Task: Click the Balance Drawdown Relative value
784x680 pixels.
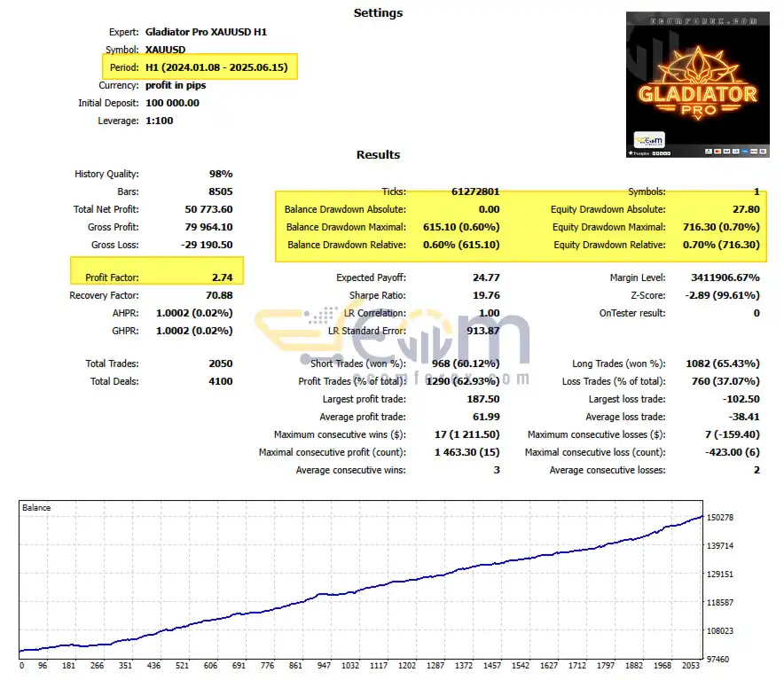Action: [x=461, y=245]
